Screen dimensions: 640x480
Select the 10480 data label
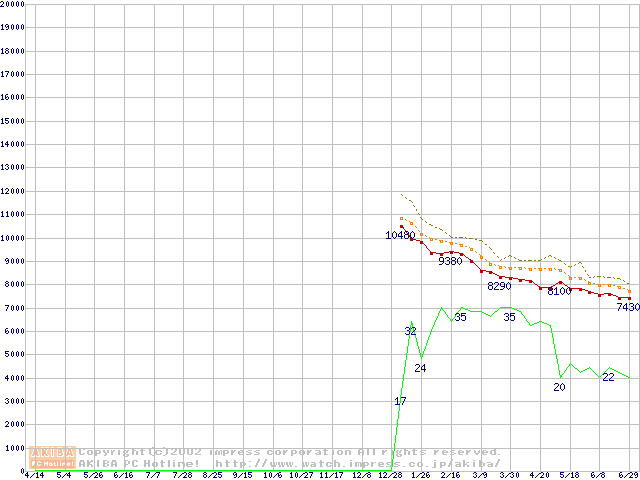coord(400,235)
